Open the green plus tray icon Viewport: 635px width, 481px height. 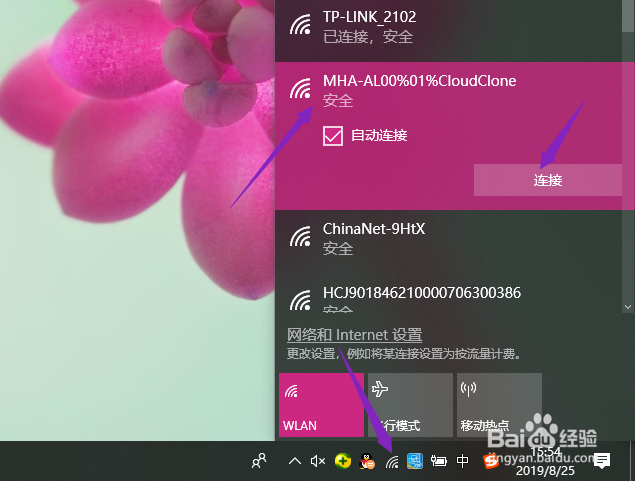point(343,461)
